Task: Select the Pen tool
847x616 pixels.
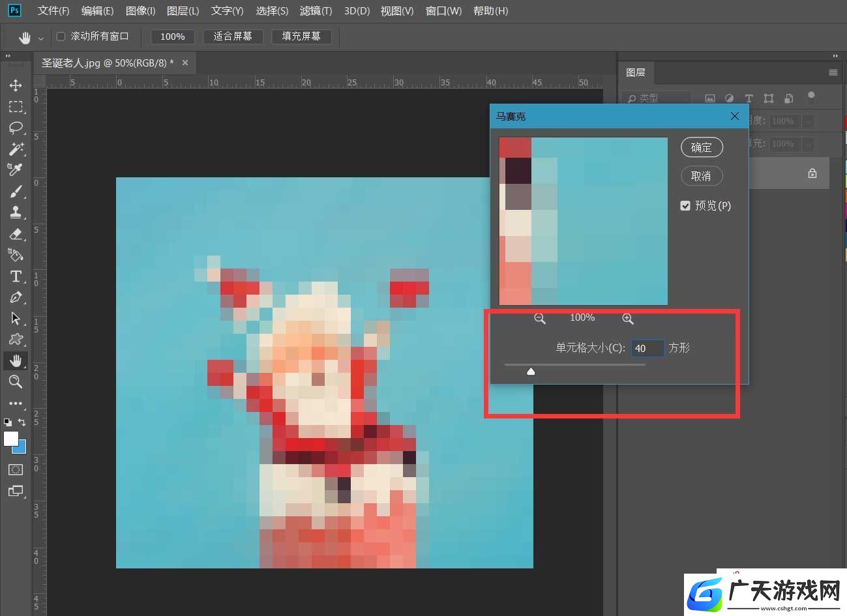Action: point(16,297)
